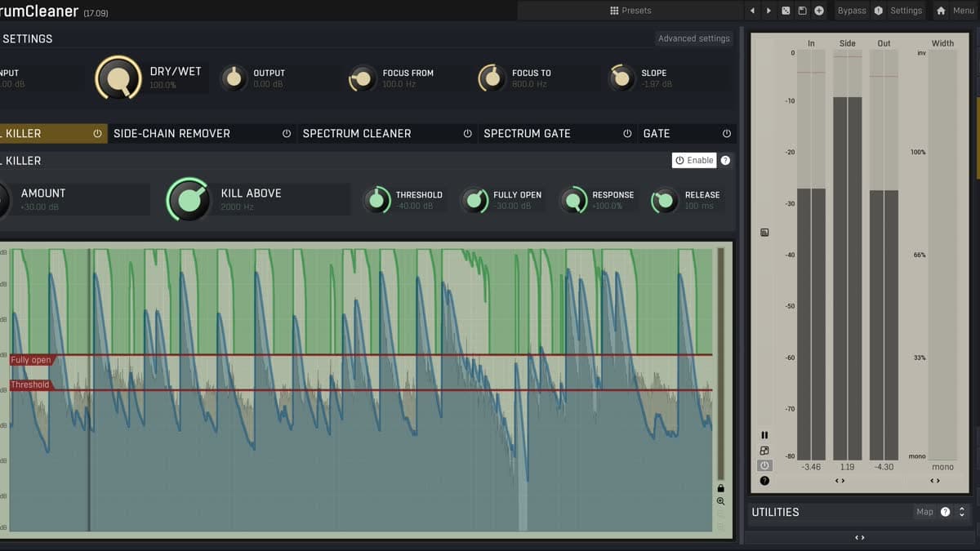Viewport: 980px width, 551px height.
Task: Open Advanced settings
Action: tap(694, 38)
